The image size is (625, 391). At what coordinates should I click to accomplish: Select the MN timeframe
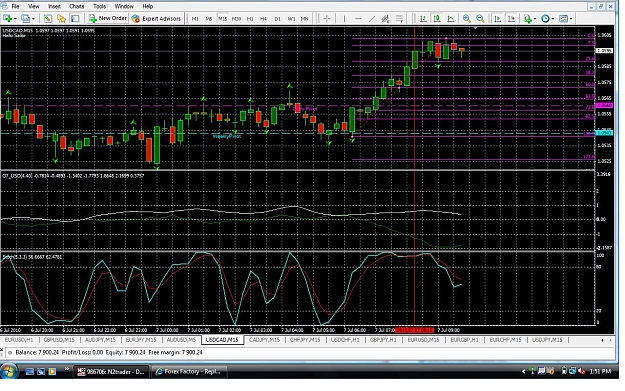305,19
